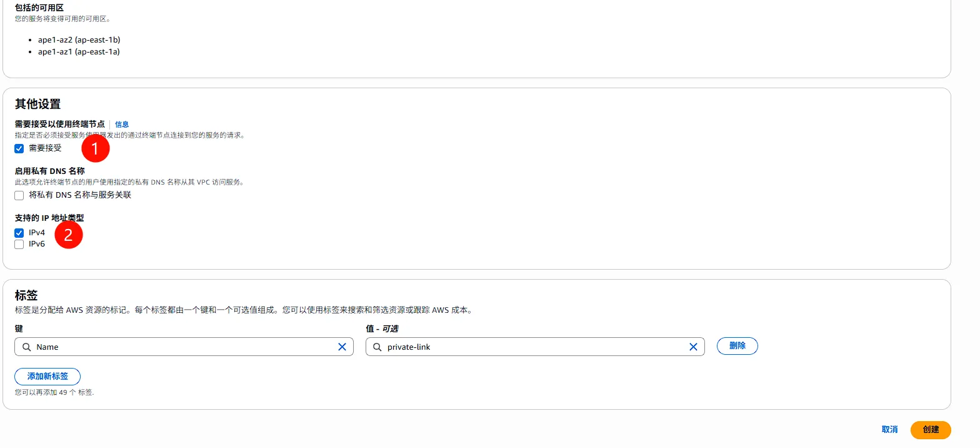Enable IPv6 address type support

(x=19, y=244)
